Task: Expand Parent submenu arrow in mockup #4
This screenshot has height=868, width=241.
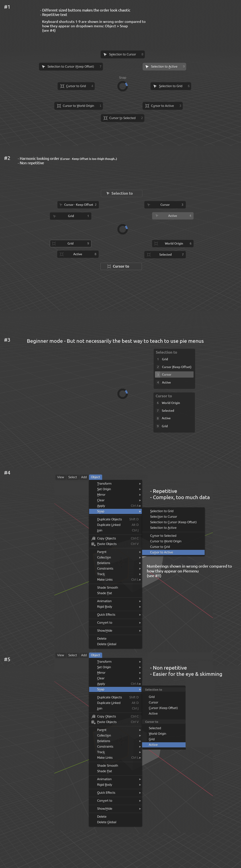Action: (x=140, y=552)
